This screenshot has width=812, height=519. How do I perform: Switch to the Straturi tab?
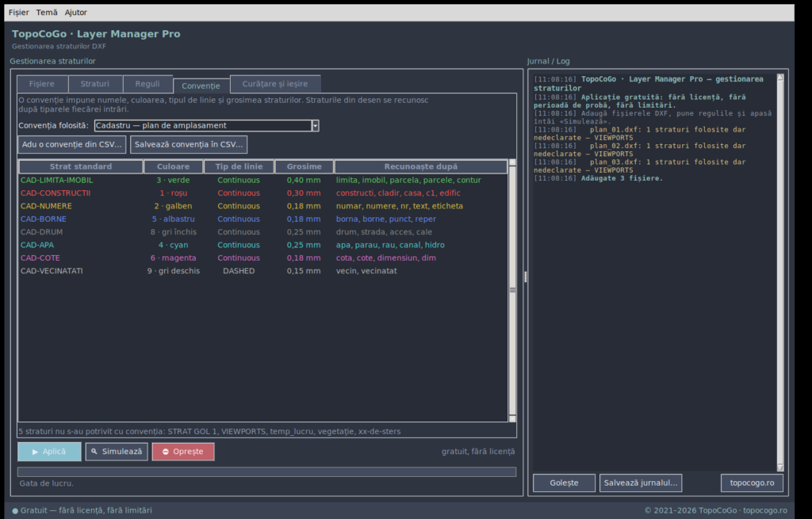[x=95, y=84]
